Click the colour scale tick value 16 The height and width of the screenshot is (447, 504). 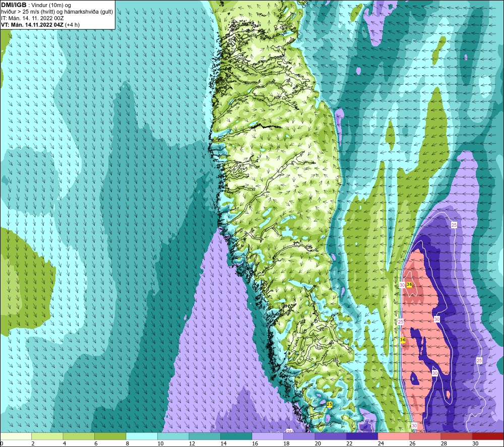[x=255, y=444]
